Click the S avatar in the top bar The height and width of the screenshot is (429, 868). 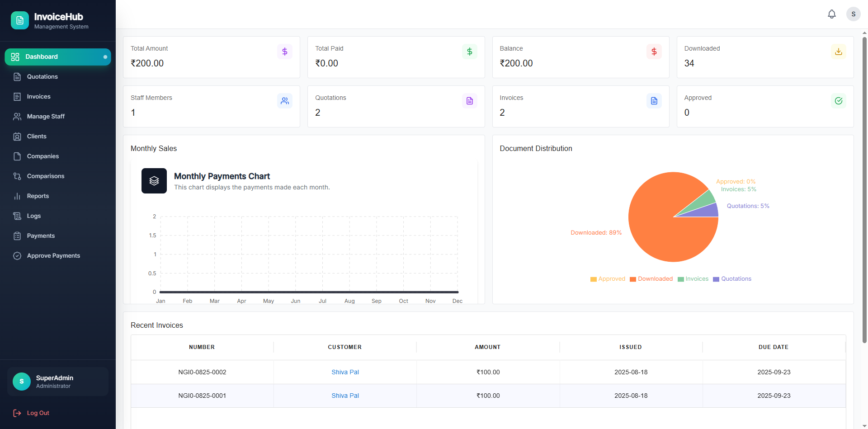coord(854,14)
